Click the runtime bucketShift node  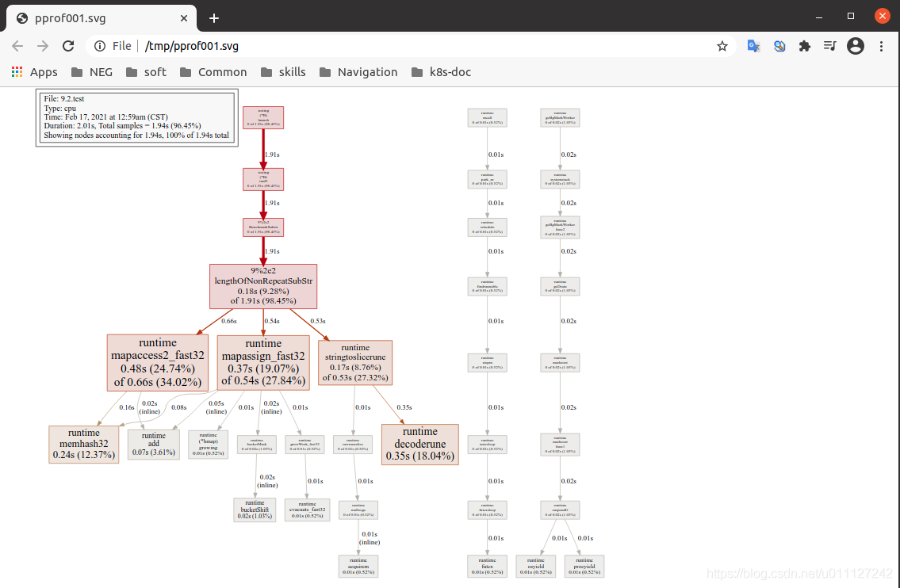[x=255, y=510]
